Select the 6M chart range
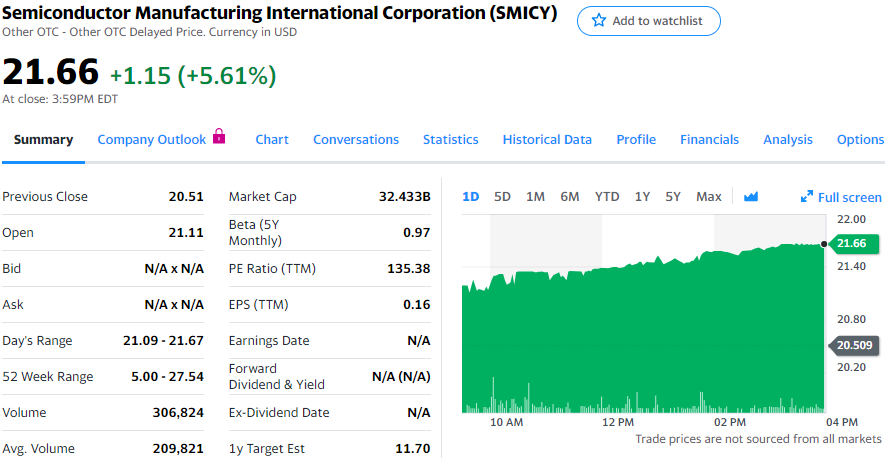885x458 pixels. [570, 197]
